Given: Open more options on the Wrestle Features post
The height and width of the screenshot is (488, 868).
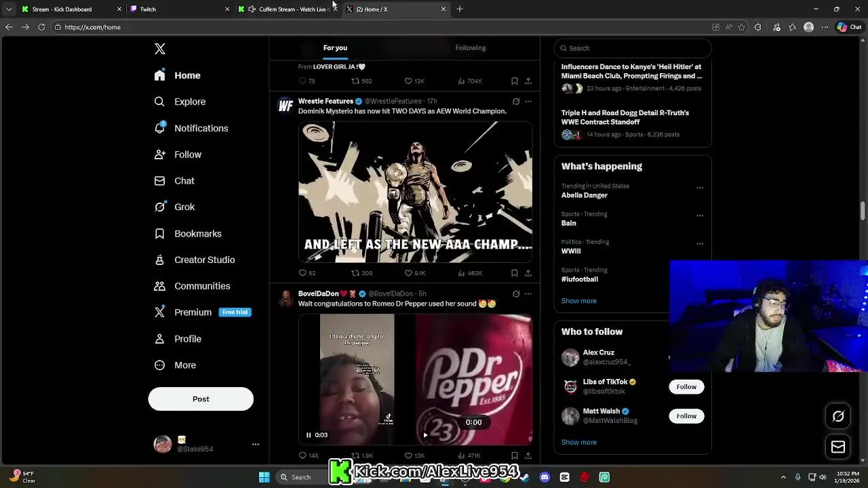Looking at the screenshot, I should (x=528, y=102).
